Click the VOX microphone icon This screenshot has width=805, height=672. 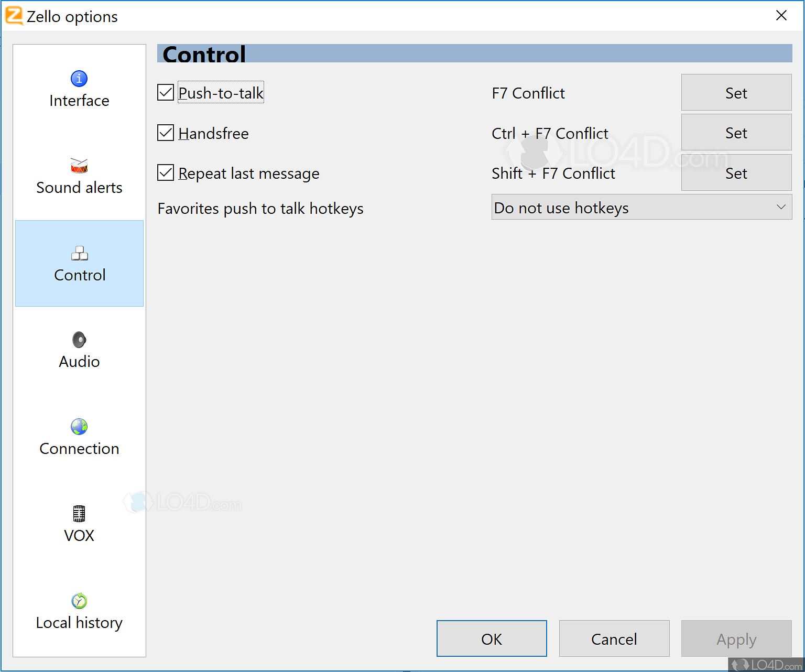(79, 513)
